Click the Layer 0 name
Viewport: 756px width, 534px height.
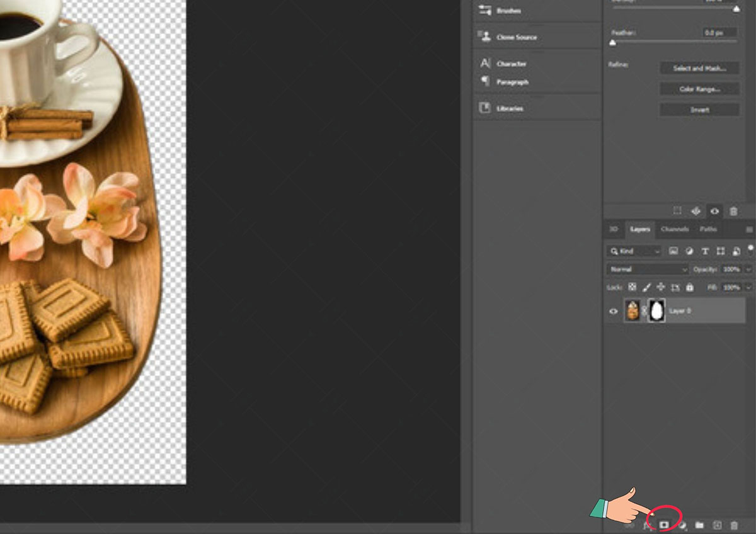680,310
